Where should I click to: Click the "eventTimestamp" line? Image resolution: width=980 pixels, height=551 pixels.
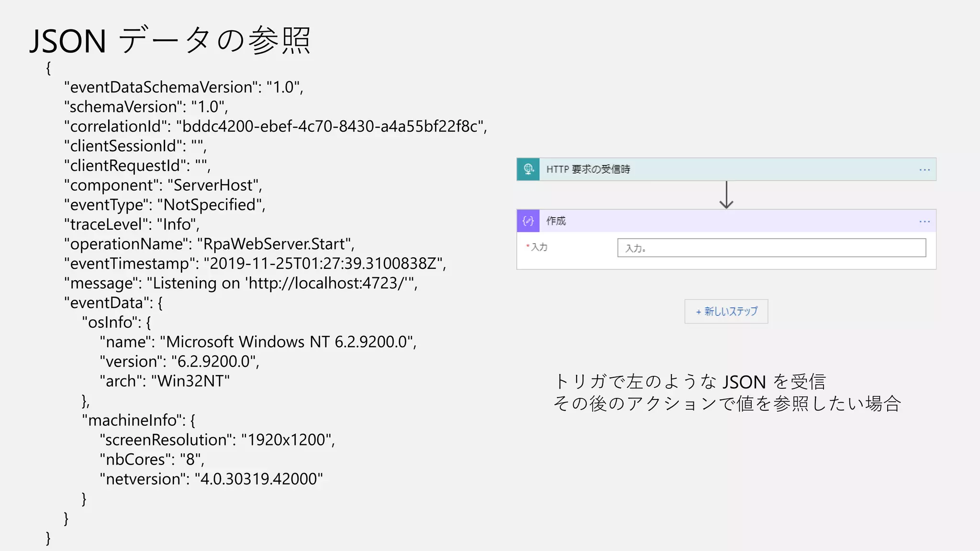[x=255, y=264]
